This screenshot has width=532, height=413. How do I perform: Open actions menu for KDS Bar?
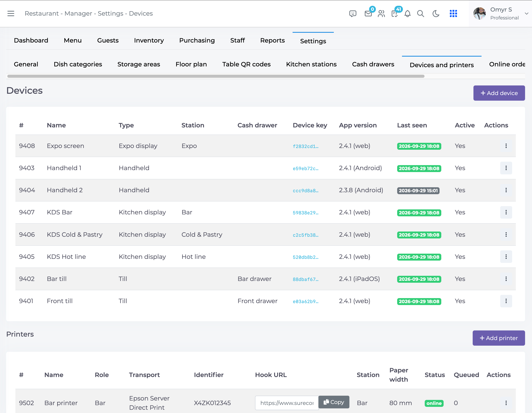tap(506, 212)
